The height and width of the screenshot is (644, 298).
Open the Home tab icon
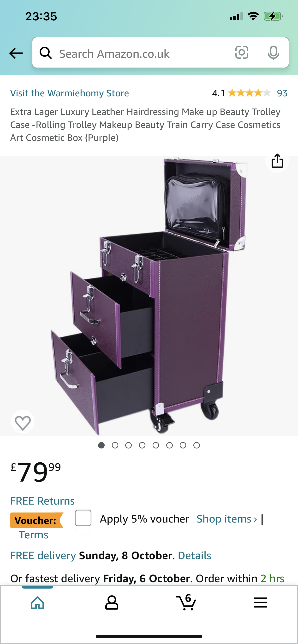(x=37, y=603)
